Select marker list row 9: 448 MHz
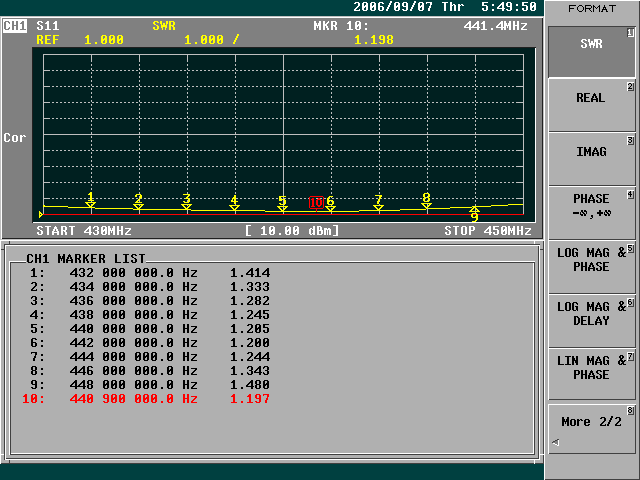This screenshot has width=640, height=480. coord(150,384)
